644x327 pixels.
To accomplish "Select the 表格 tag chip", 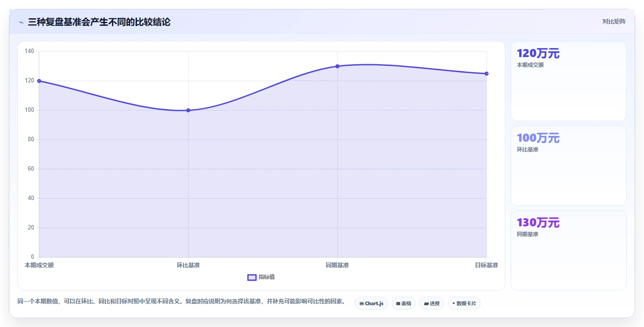I will [x=404, y=303].
